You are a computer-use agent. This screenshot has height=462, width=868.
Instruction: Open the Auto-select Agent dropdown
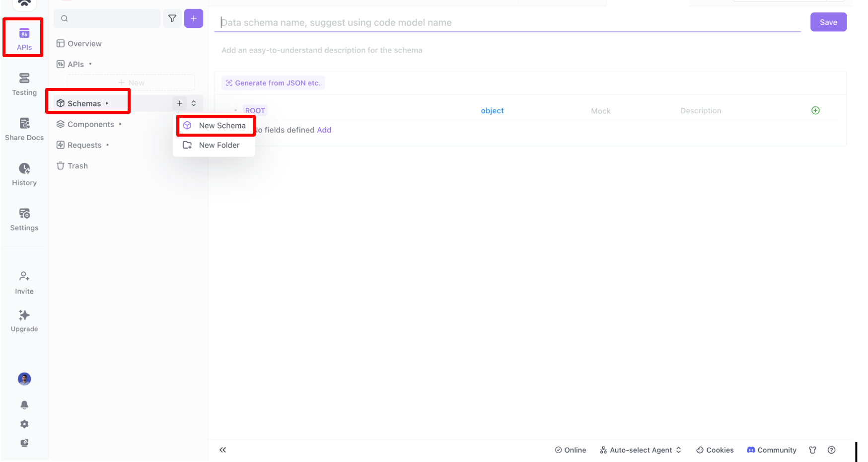coord(641,450)
